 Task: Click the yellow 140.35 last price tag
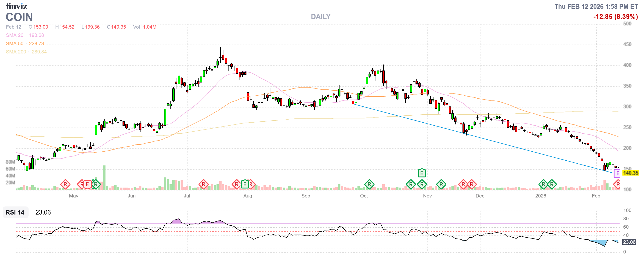(630, 173)
